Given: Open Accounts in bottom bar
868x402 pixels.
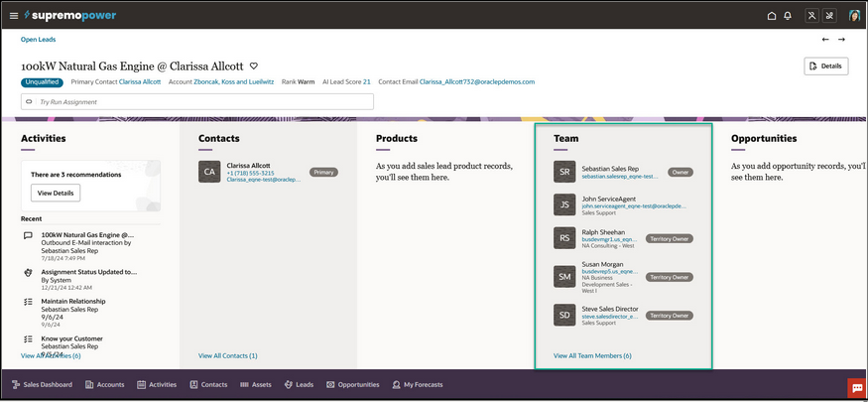Looking at the screenshot, I should (x=105, y=384).
